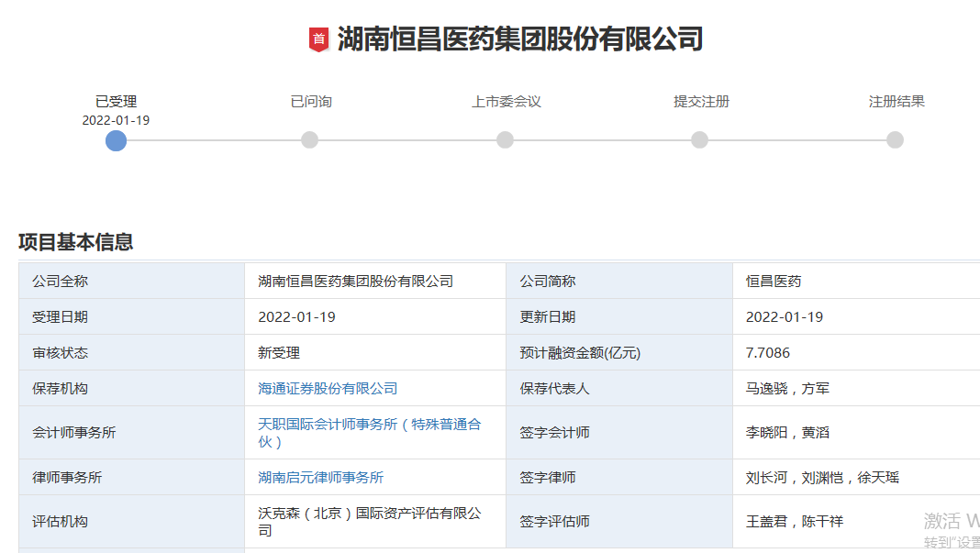Click the 更新日期 value 2022-01-19
This screenshot has width=980, height=553.
(785, 316)
